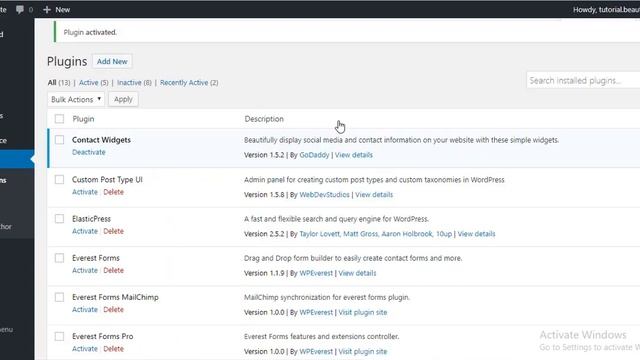Screen dimensions: 640x360
Task: Open the GoDaddy author link
Action: pos(314,155)
